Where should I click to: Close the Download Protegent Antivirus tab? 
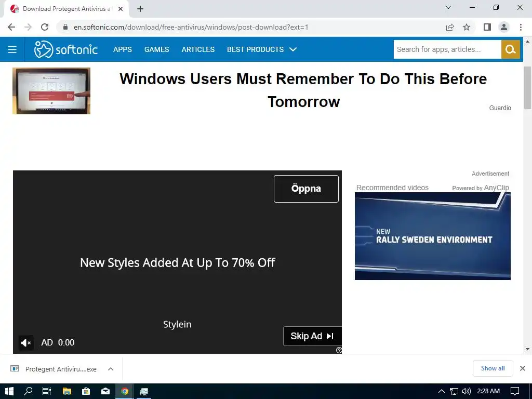point(121,9)
